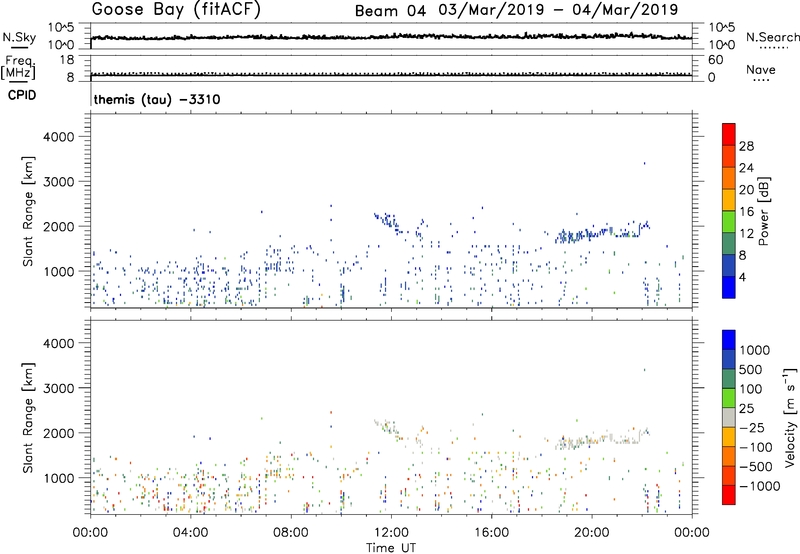This screenshot has height=554, width=800.
Task: Click the 'Slant Range [km]' label of velocity panel
Action: point(28,418)
